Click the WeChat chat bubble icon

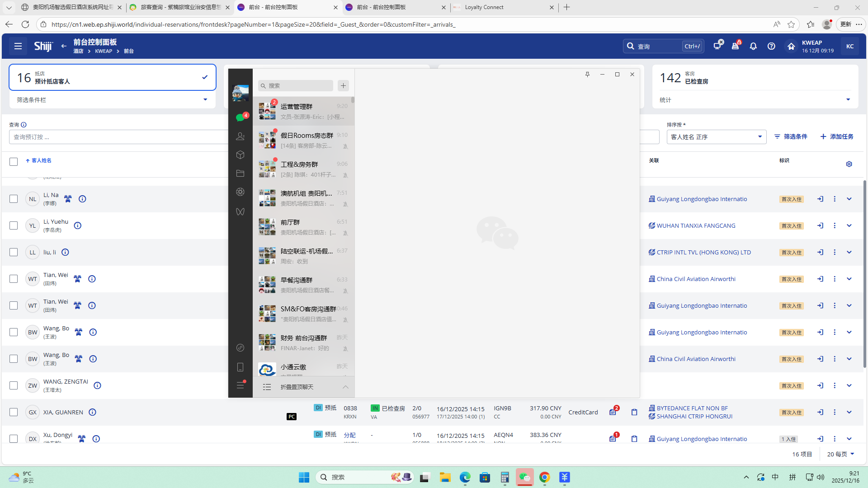tap(240, 117)
